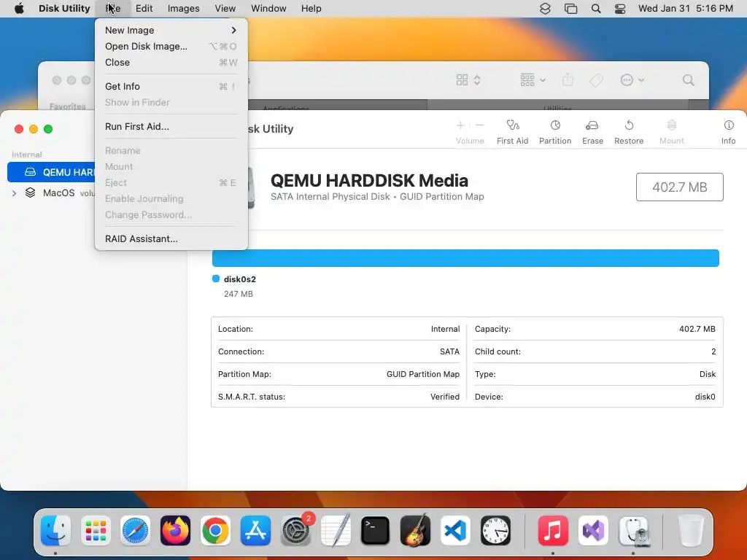Click the blue disk0s2 partition bar
The image size is (747, 560).
(465, 258)
